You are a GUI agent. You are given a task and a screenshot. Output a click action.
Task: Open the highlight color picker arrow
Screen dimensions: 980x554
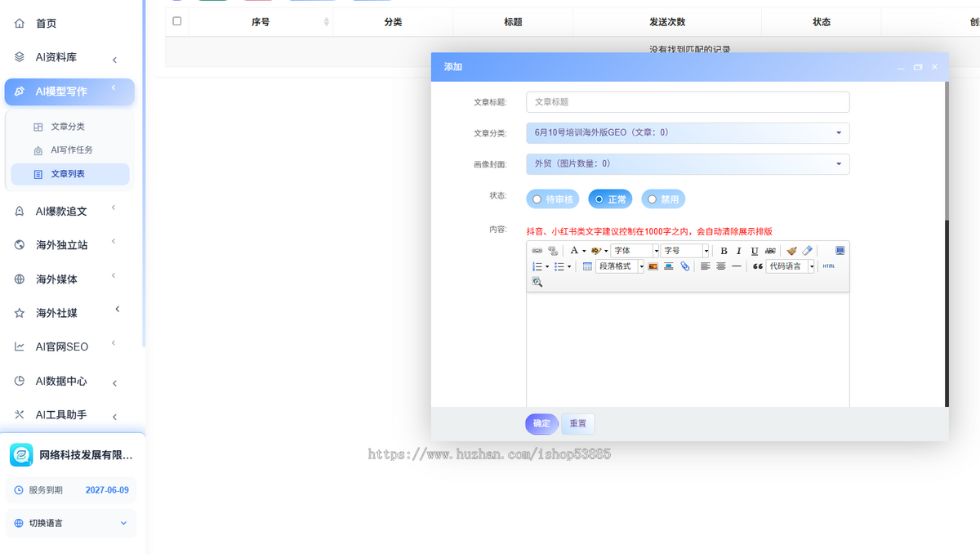pyautogui.click(x=606, y=251)
